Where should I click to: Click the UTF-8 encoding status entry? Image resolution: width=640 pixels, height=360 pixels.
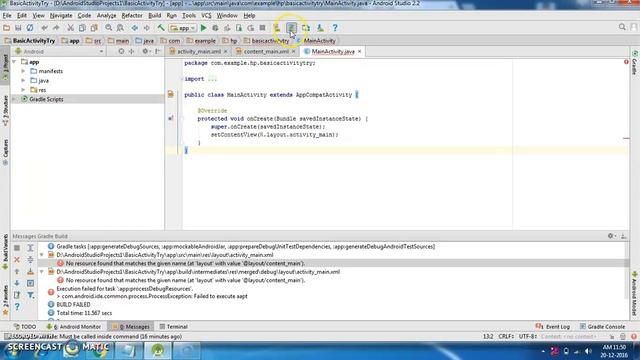[528, 336]
